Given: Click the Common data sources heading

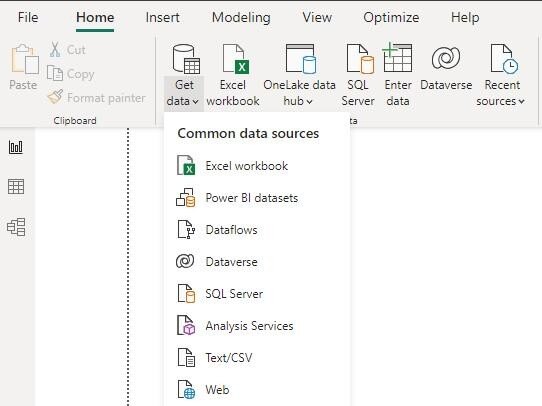Looking at the screenshot, I should point(248,133).
